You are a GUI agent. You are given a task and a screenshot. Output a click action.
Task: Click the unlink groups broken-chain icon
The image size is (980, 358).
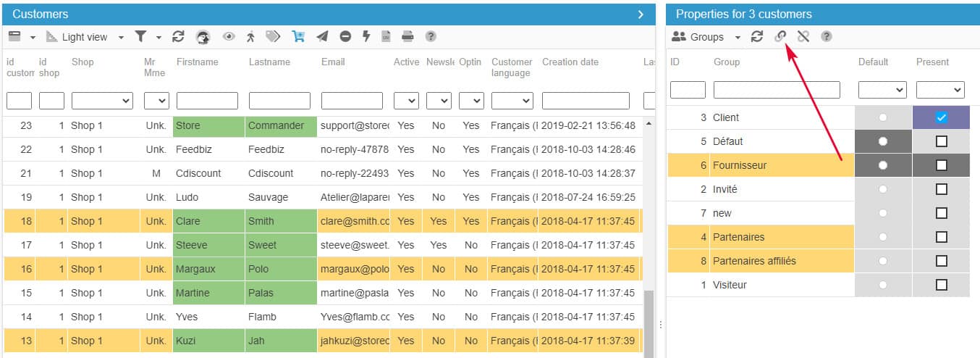pos(803,36)
